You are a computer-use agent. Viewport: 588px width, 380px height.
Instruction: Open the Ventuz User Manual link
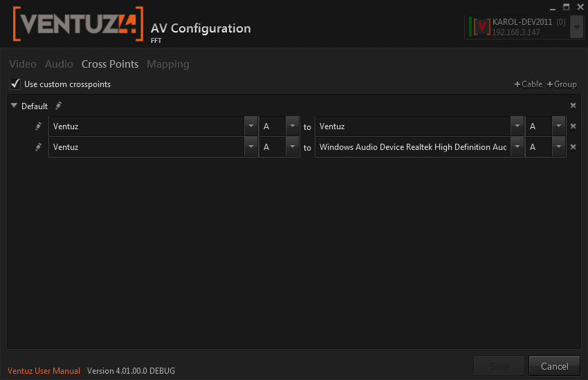pyautogui.click(x=44, y=371)
